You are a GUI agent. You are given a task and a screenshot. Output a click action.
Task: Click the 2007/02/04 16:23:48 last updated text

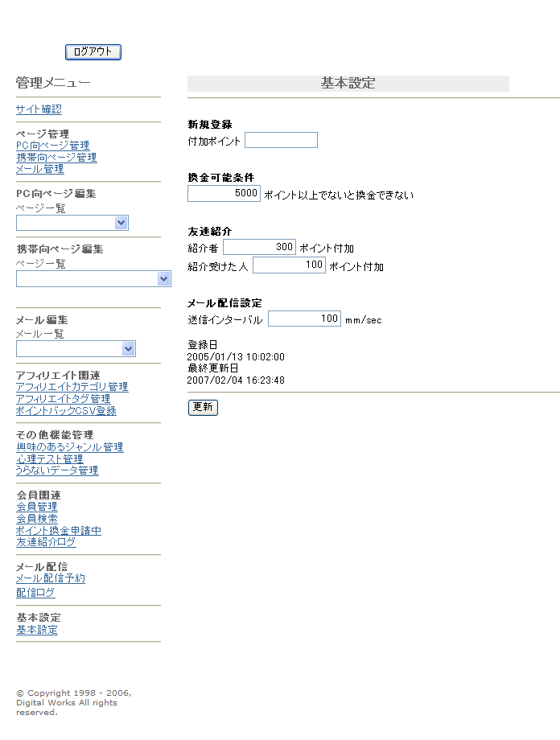[x=236, y=380]
